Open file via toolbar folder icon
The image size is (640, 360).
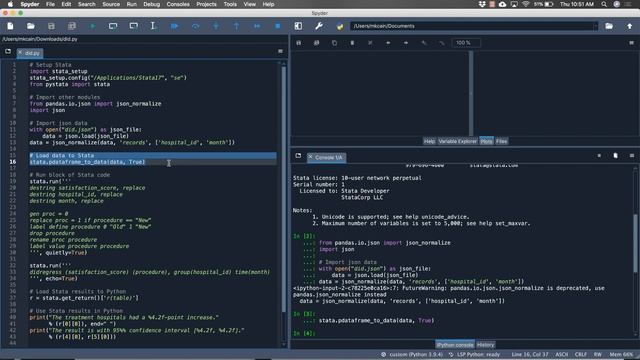click(31, 26)
